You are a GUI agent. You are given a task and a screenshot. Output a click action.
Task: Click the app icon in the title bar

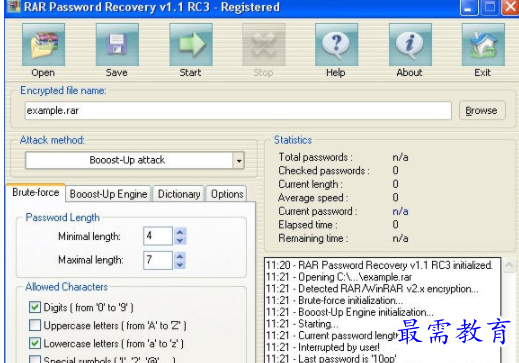point(14,7)
